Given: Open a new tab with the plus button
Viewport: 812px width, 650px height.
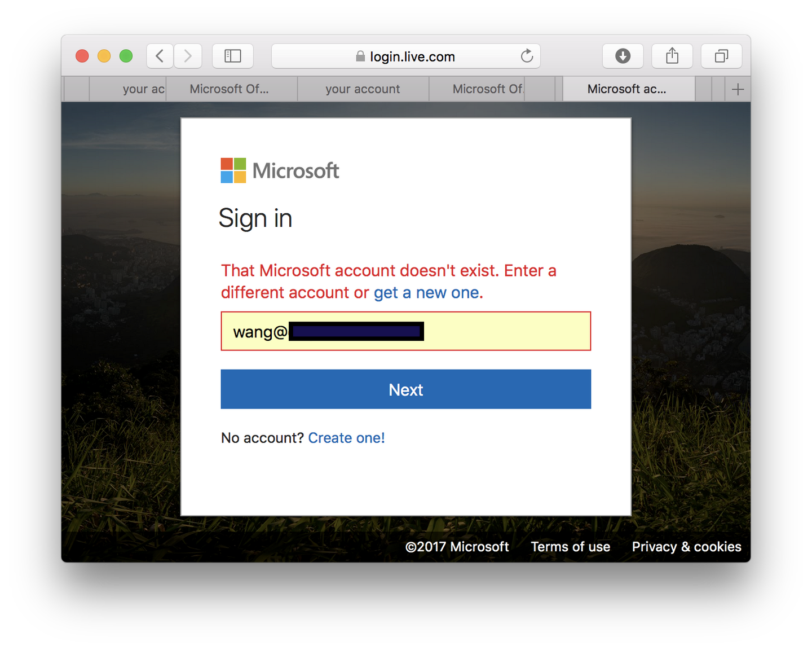Looking at the screenshot, I should [x=738, y=89].
